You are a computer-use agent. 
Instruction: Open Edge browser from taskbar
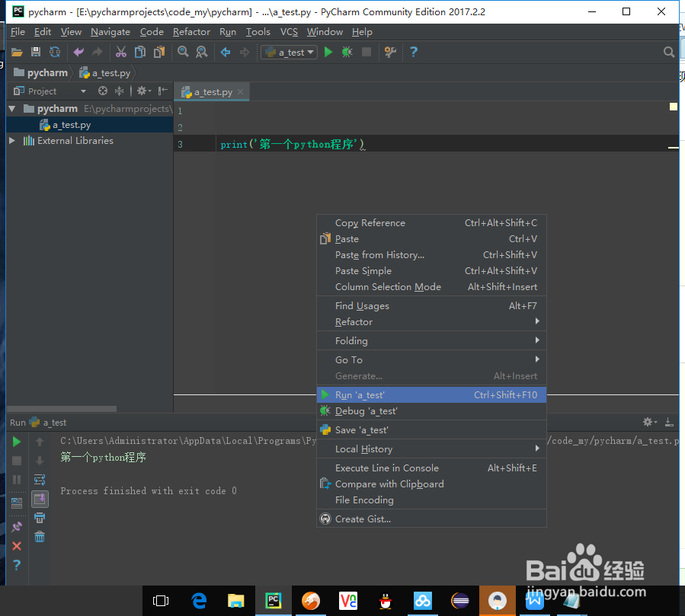(x=199, y=602)
